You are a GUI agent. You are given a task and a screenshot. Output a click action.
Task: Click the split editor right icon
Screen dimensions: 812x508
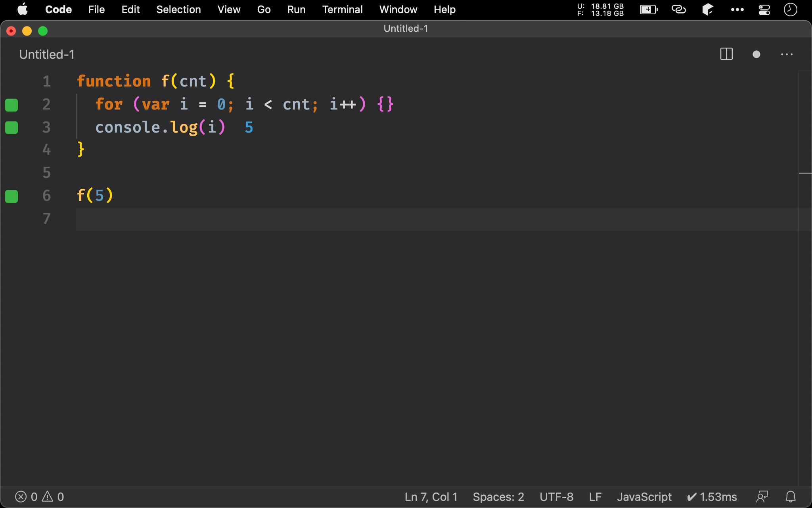pos(726,54)
